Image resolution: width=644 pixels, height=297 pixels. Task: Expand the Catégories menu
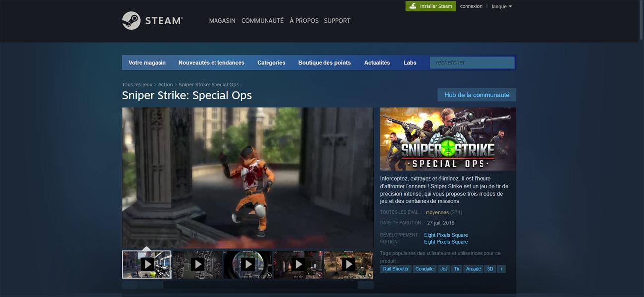pos(271,63)
